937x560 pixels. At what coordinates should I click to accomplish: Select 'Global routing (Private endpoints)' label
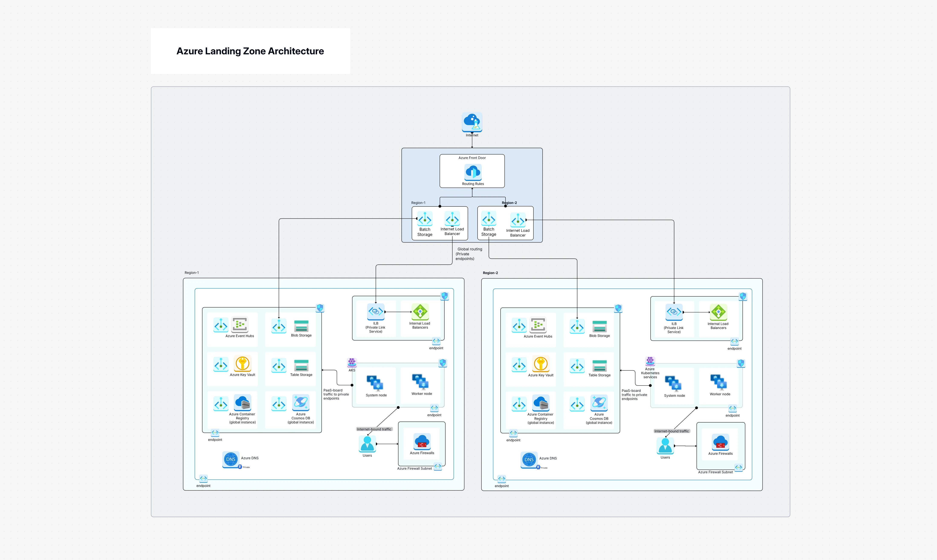pos(469,254)
